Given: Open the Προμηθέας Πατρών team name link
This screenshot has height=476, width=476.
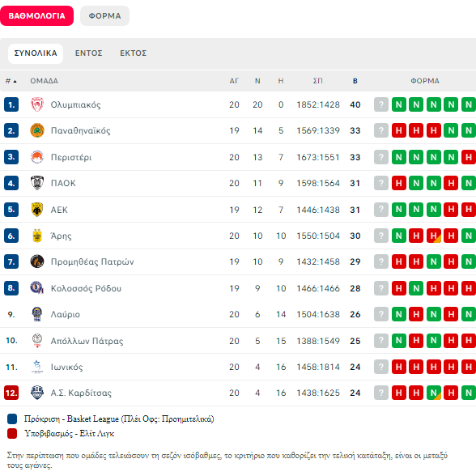Looking at the screenshot, I should pyautogui.click(x=92, y=261).
